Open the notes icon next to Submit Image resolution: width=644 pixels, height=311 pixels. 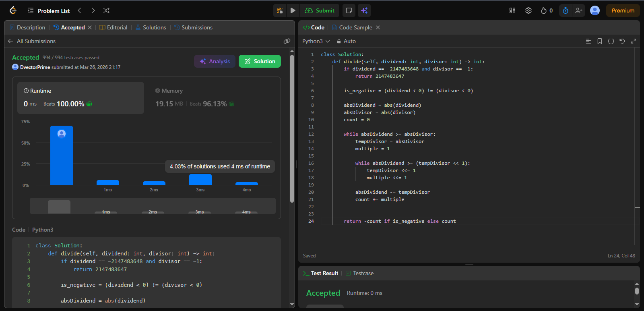click(349, 10)
